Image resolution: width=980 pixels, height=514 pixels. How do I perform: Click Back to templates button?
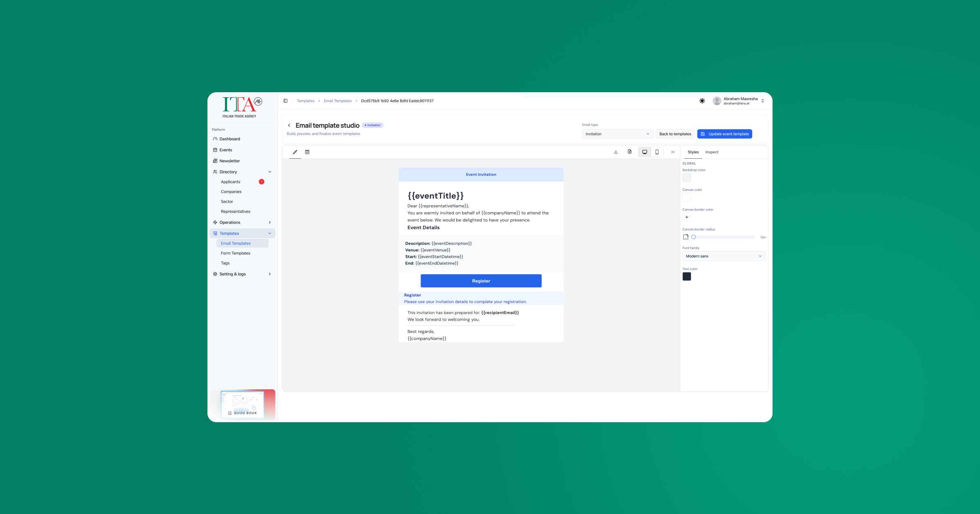(675, 134)
